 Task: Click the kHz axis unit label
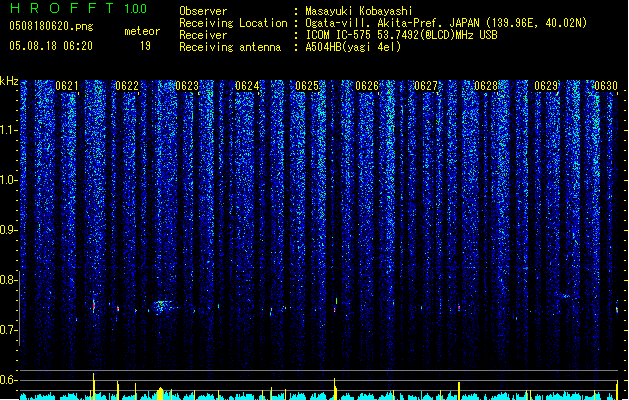[x=9, y=81]
